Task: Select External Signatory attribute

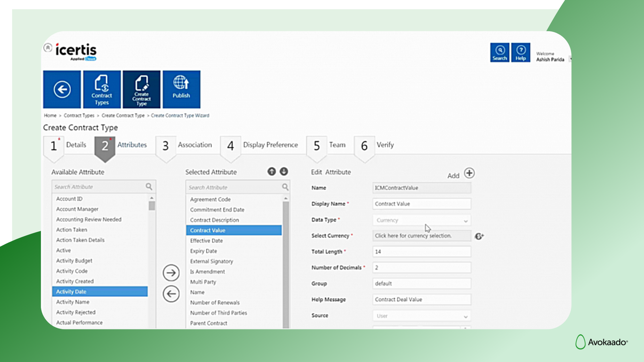Action: [x=234, y=261]
